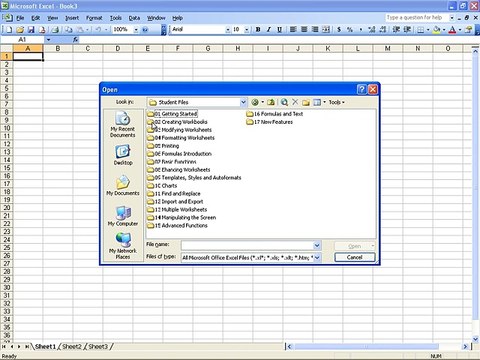This screenshot has width=480, height=360.
Task: Click the Save floppy disk icon
Action: [31, 30]
